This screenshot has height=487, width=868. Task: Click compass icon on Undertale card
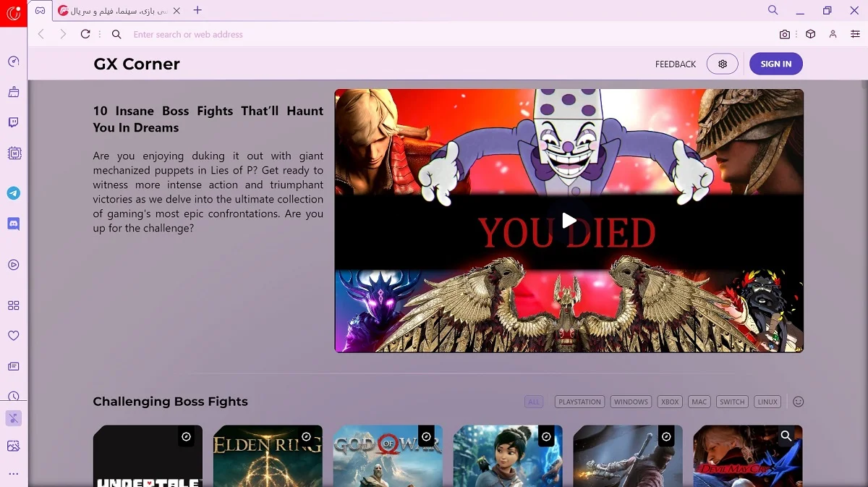tap(186, 436)
